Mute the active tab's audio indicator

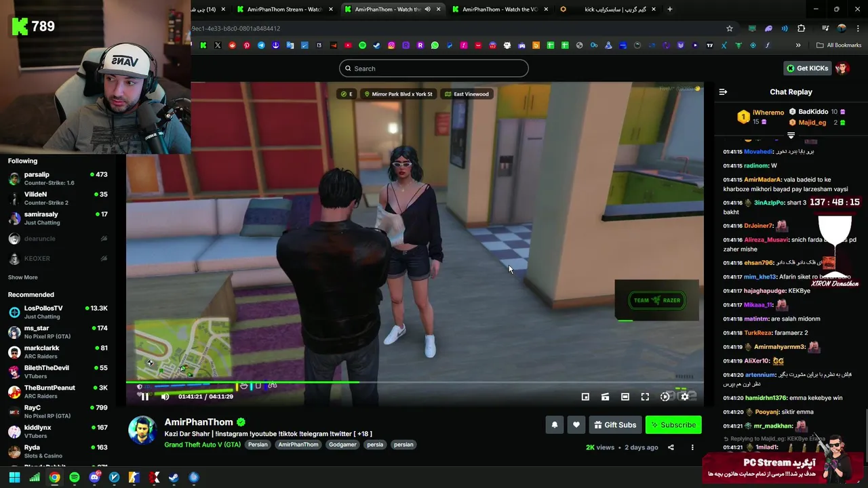(427, 9)
